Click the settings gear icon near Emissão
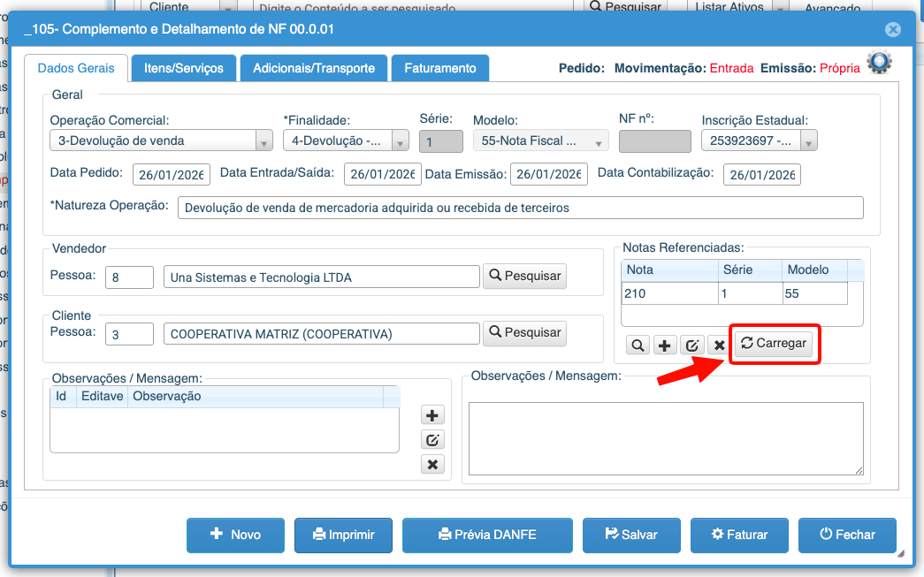 coord(879,63)
